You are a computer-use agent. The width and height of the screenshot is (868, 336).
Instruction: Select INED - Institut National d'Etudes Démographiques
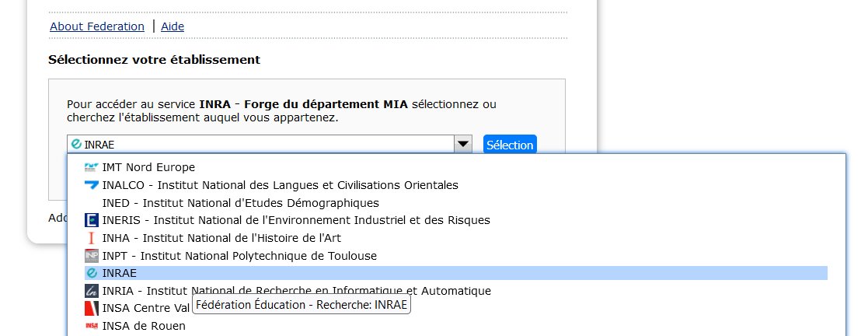(x=240, y=203)
